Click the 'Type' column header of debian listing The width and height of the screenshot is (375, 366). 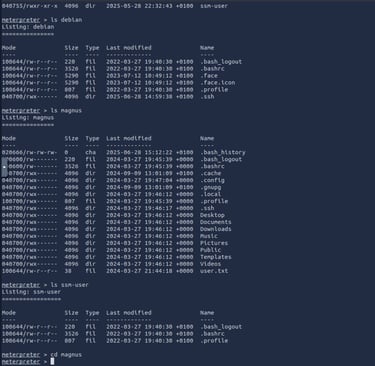click(92, 48)
